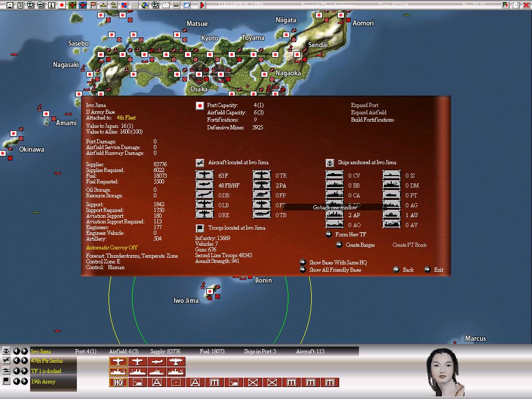The width and height of the screenshot is (532, 399).
Task: Click the 2 PA patrol aircraft icon
Action: (262, 185)
